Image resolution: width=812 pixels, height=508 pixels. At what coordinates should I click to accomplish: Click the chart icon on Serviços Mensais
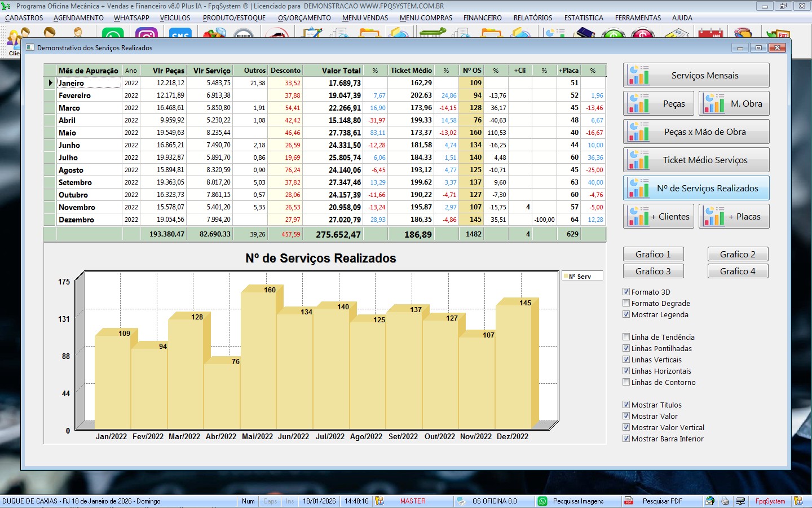(x=639, y=76)
